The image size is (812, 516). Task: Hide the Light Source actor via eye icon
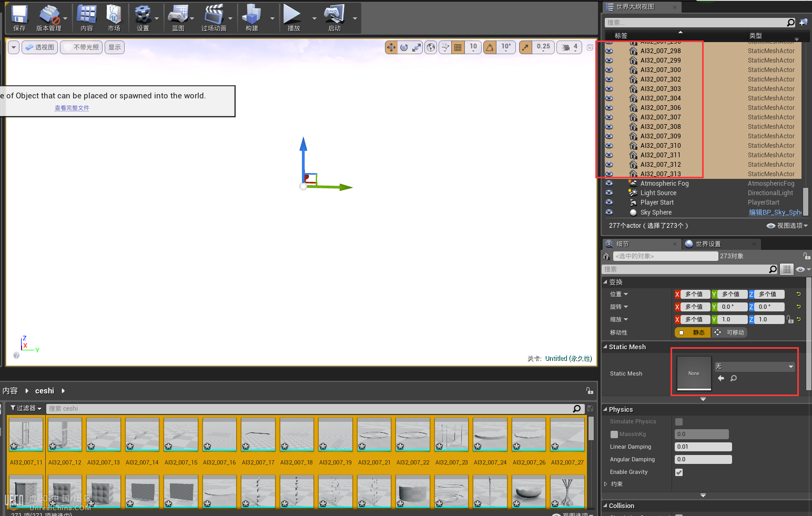(609, 193)
